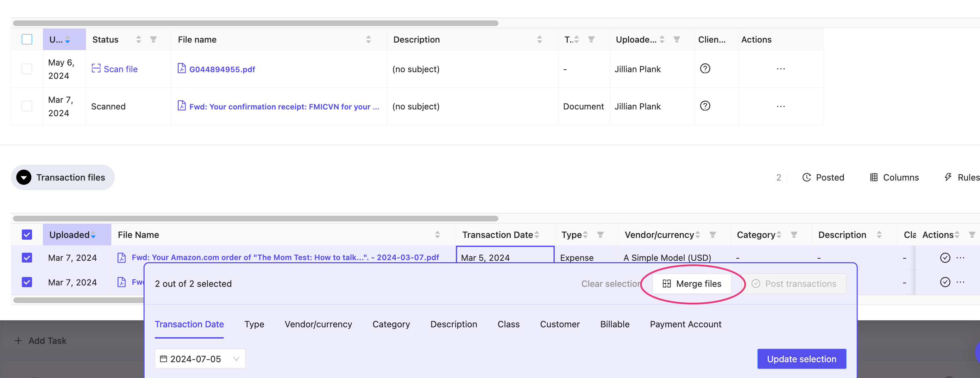Sort upper table by Uploaded by column
This screenshot has width=980, height=378.
[x=662, y=39]
